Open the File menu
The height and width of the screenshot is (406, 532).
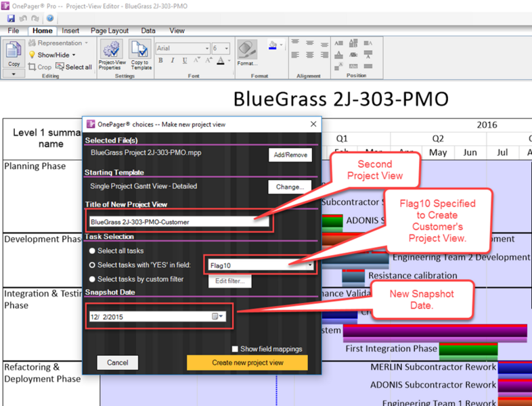pyautogui.click(x=14, y=30)
